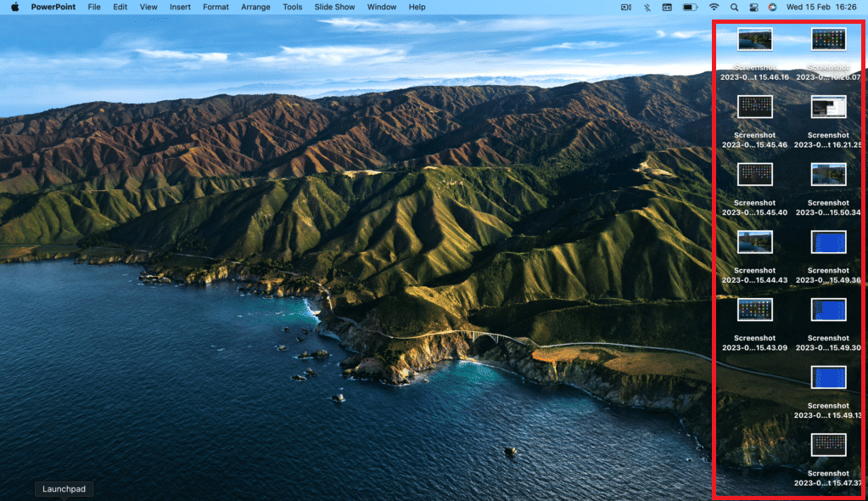Screen dimensions: 868x501
Task: Click the Launchpad tooltip label
Action: tap(64, 489)
